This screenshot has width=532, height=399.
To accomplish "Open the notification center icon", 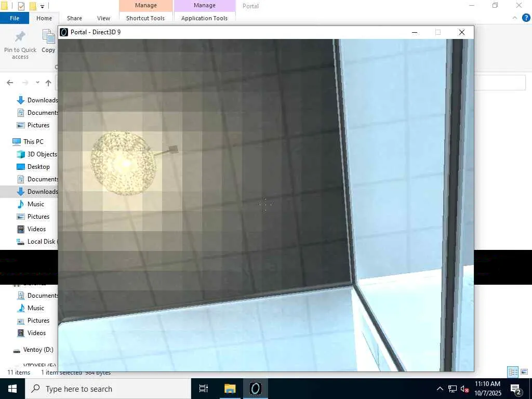I will point(516,389).
